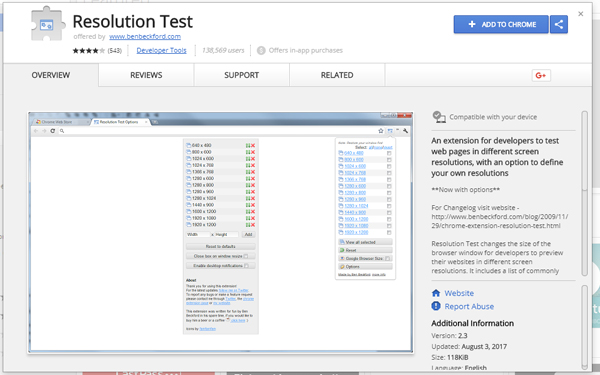Click the '138,569 users' text
The image size is (600, 375).
tap(223, 51)
